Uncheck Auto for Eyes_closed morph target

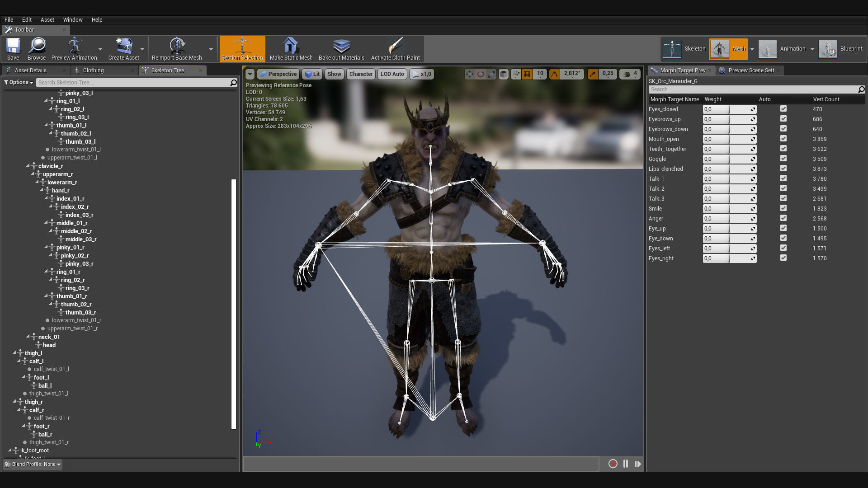[783, 109]
